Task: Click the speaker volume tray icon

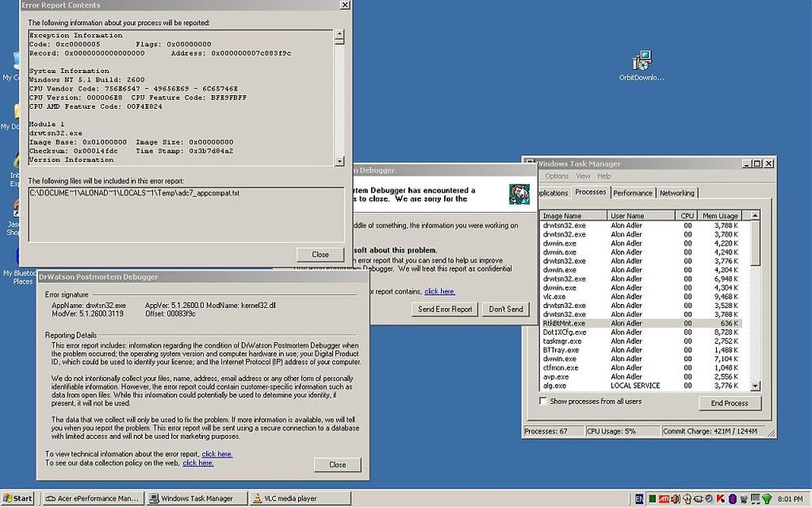Action: (x=676, y=499)
